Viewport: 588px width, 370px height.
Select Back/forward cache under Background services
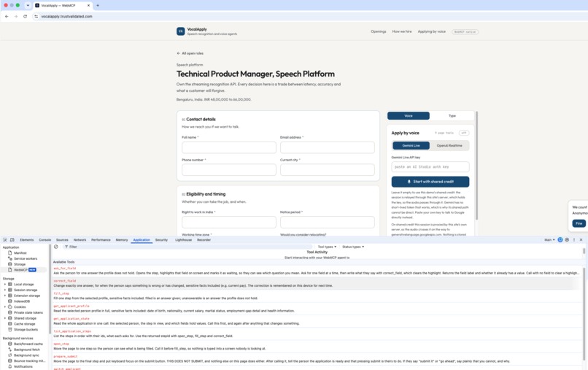coord(28,344)
